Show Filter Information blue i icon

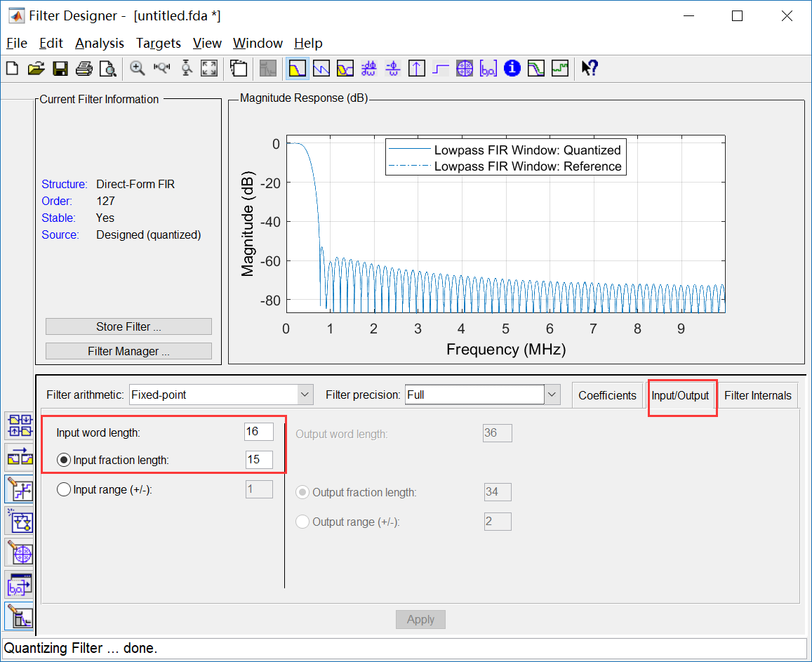point(512,68)
